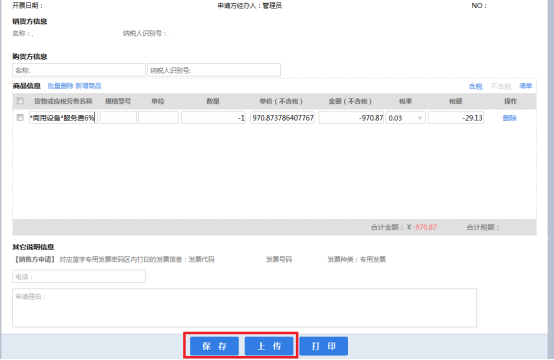Image resolution: width=554 pixels, height=360 pixels.
Task: Focus the buyer 名称 name field
Action: point(79,70)
